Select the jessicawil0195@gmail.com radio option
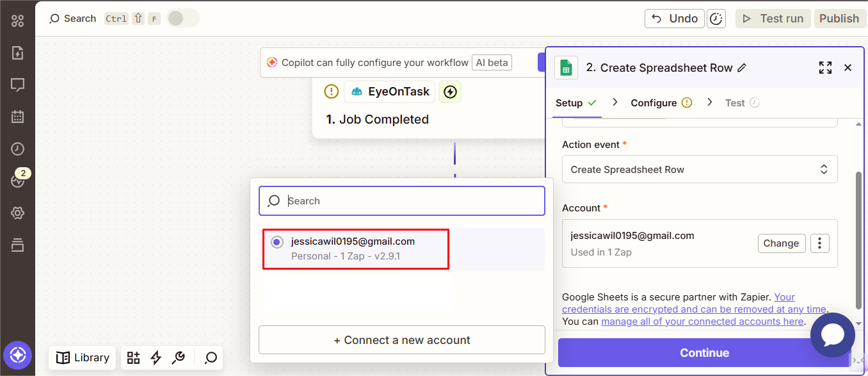The height and width of the screenshot is (376, 868). [x=277, y=242]
